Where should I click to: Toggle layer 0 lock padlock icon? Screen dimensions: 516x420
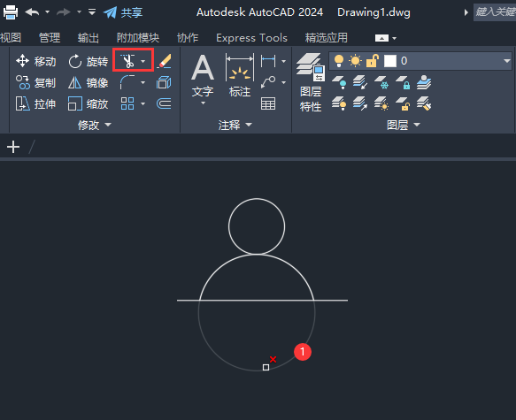(x=373, y=61)
